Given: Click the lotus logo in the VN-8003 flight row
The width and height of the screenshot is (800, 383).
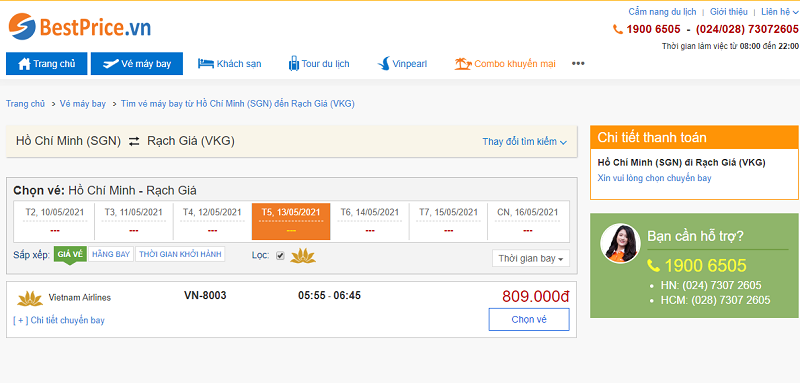Looking at the screenshot, I should tap(30, 298).
